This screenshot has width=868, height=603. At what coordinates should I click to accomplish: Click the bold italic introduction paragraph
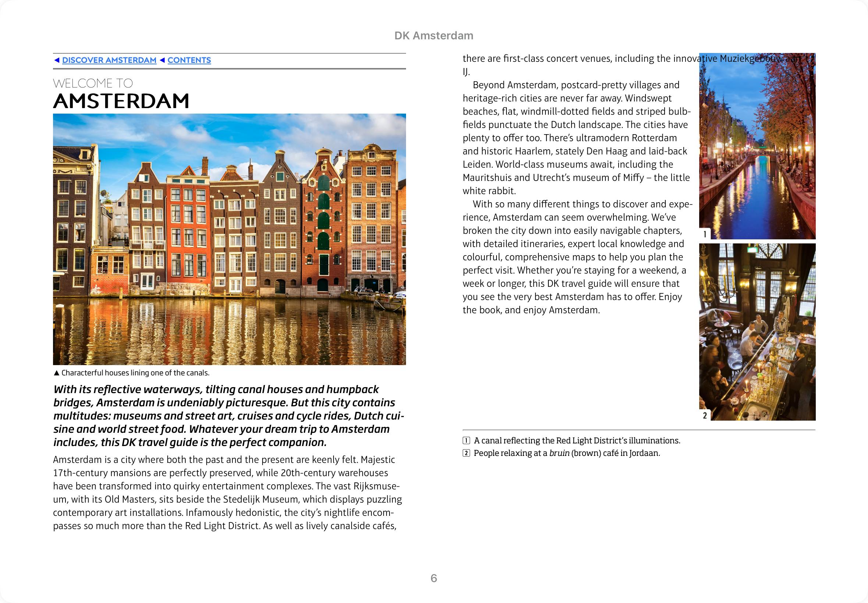tap(227, 415)
